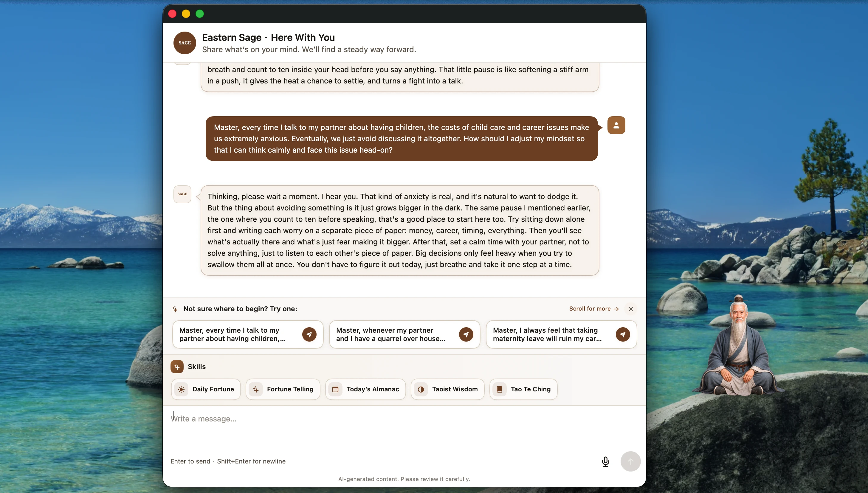Send the 'having children' suggestion via arrow icon
This screenshot has width=868, height=493.
(309, 334)
